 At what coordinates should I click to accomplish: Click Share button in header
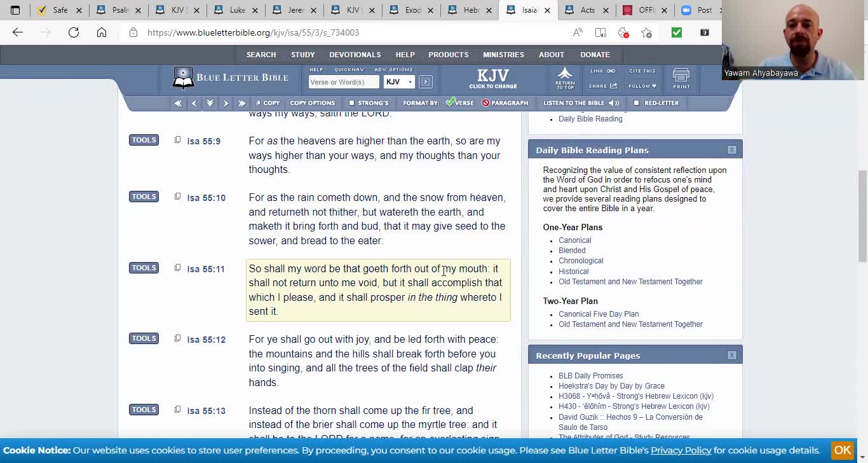602,86
